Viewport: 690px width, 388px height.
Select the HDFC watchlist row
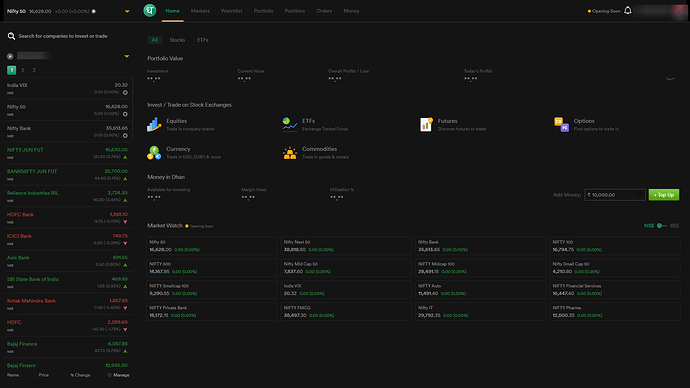(x=68, y=326)
